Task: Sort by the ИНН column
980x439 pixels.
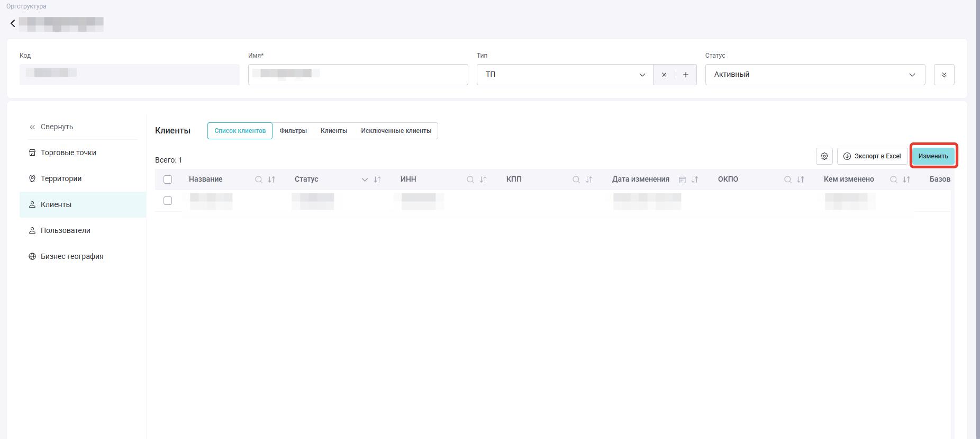Action: tap(483, 180)
